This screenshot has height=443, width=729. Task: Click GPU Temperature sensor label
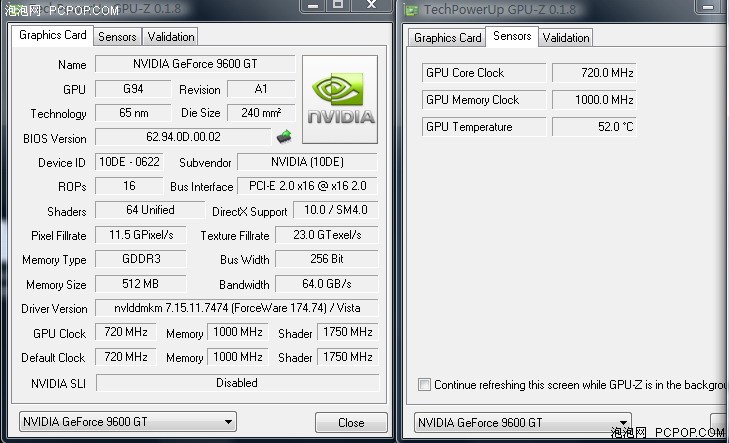[x=484, y=127]
